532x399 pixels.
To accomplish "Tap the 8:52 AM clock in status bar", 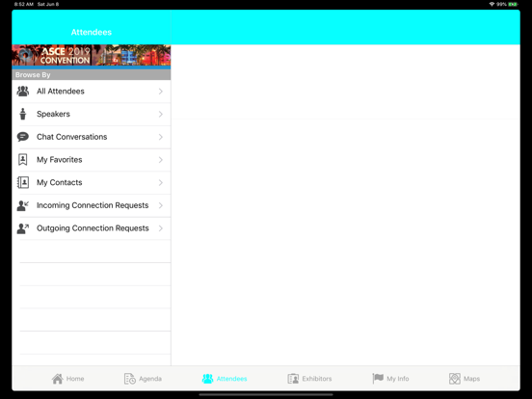I will point(24,4).
